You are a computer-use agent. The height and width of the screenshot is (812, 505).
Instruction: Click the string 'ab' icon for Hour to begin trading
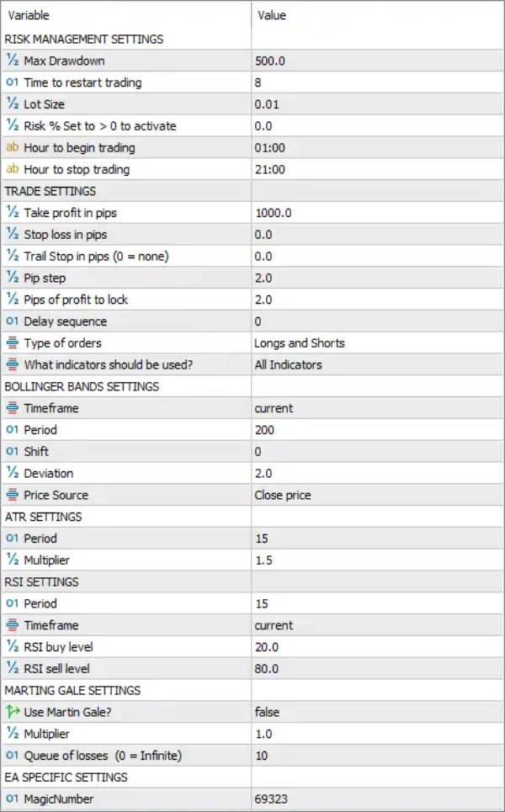(13, 147)
